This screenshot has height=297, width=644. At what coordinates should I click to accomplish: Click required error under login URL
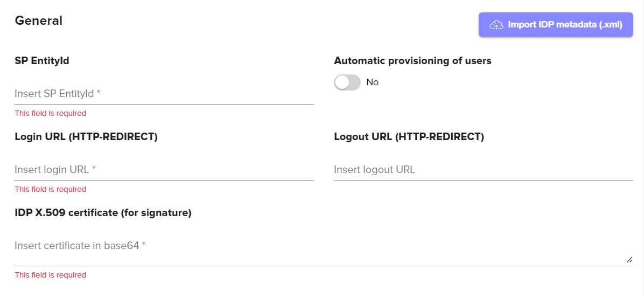pos(51,190)
